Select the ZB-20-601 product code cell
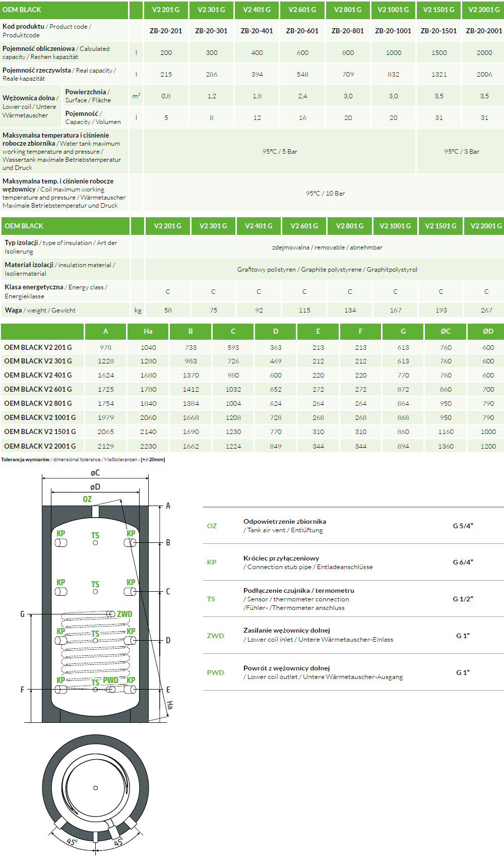This screenshot has width=504, height=868. (302, 31)
